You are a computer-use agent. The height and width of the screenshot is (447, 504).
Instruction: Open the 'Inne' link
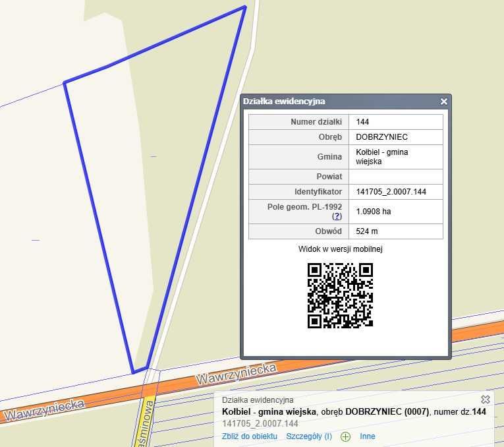tap(368, 436)
